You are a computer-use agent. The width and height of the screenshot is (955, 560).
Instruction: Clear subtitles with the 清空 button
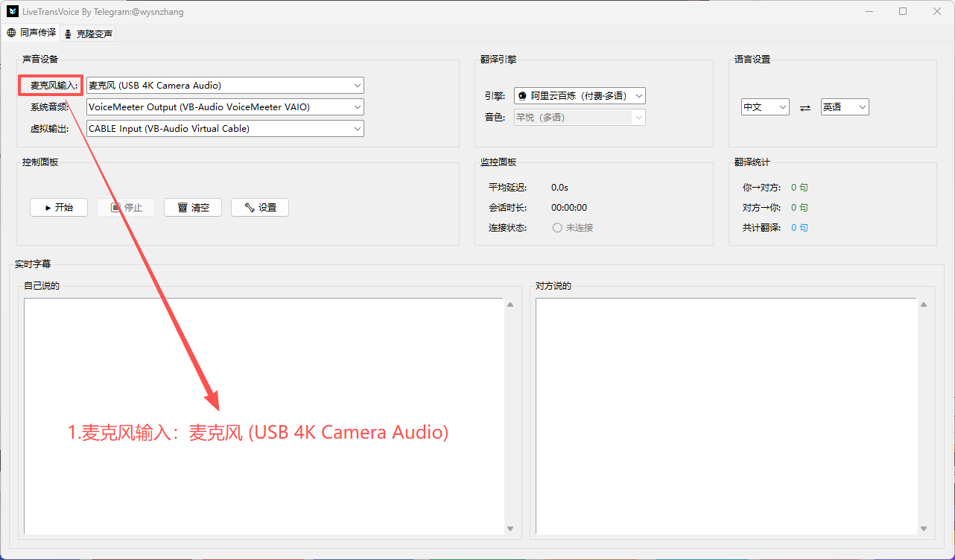click(193, 208)
